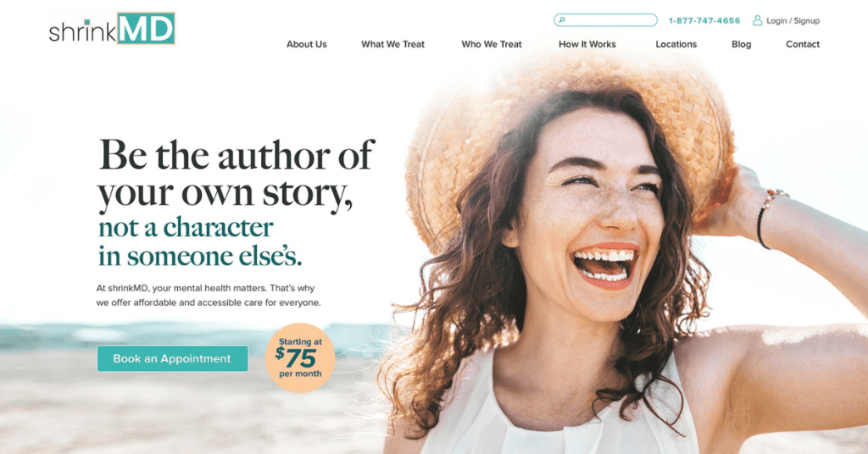Click the user profile icon beside Login
The image size is (868, 454).
[757, 20]
